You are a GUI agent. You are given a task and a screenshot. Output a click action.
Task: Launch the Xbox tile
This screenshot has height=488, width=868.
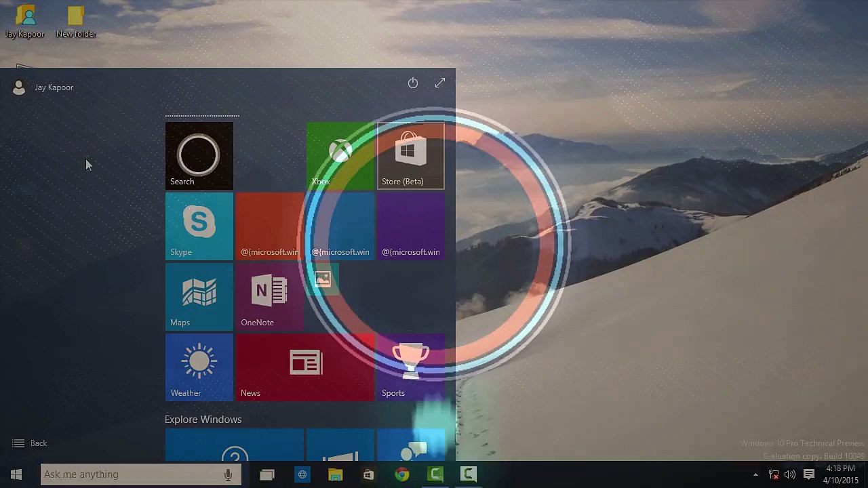pyautogui.click(x=340, y=155)
